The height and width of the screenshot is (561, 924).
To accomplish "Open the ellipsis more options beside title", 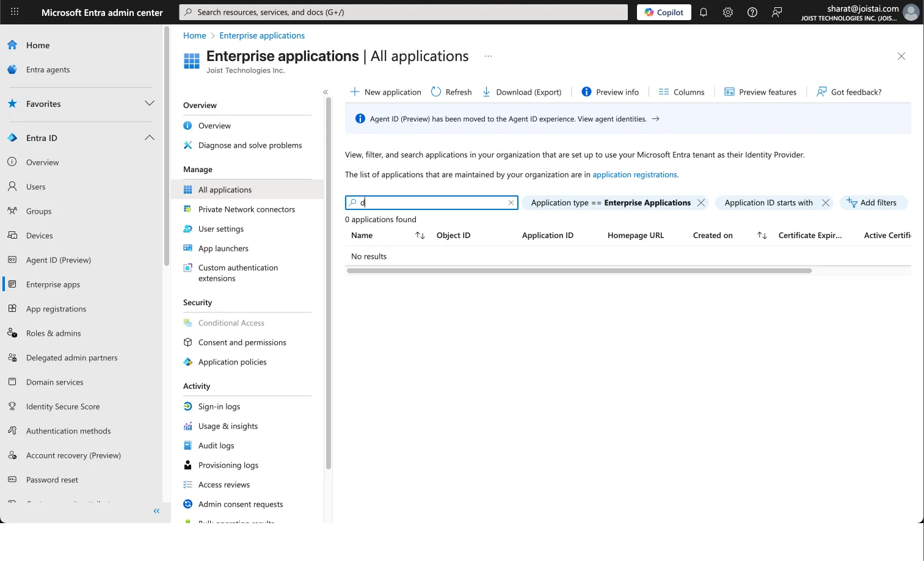I will coord(488,56).
